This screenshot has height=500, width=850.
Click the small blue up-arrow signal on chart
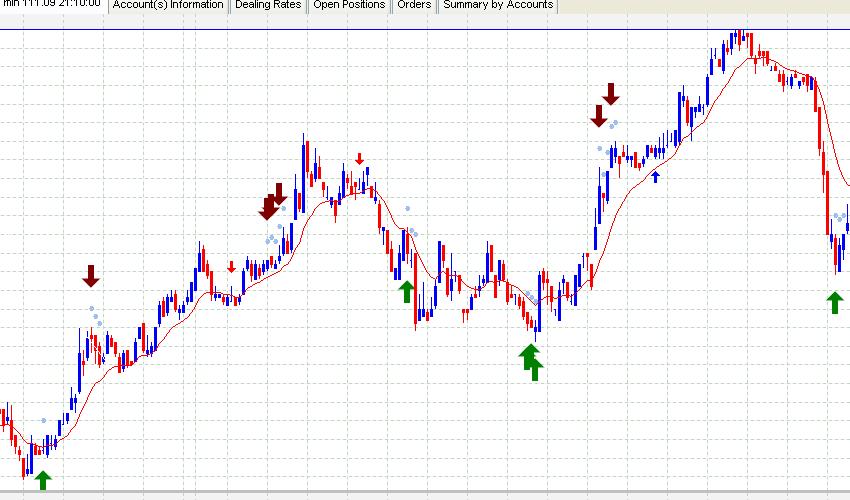tap(655, 176)
